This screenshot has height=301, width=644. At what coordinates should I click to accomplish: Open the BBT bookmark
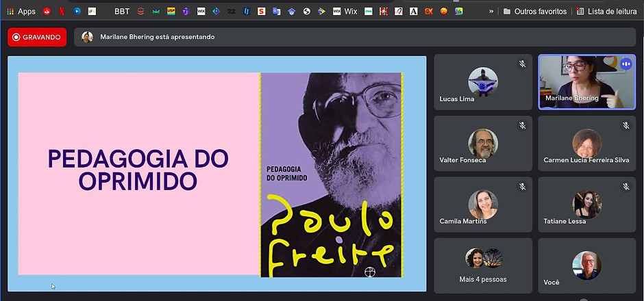tap(122, 12)
